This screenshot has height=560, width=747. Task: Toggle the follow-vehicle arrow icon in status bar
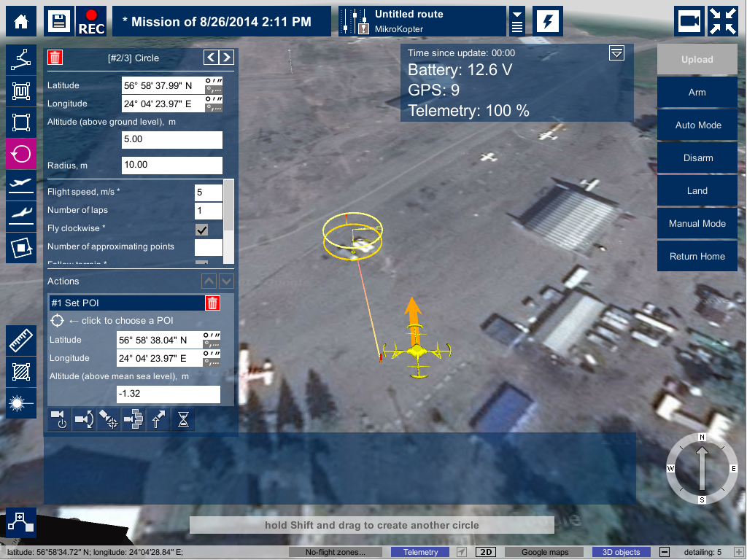click(x=461, y=553)
